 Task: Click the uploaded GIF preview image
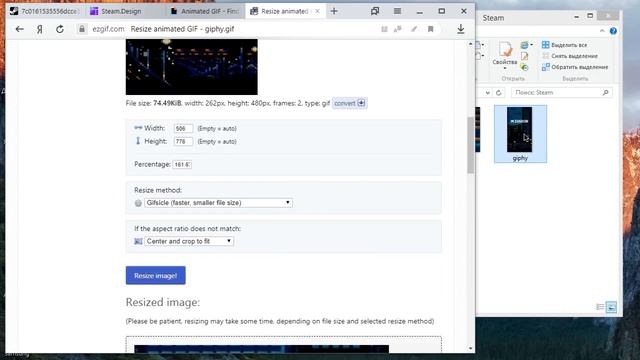(x=191, y=67)
